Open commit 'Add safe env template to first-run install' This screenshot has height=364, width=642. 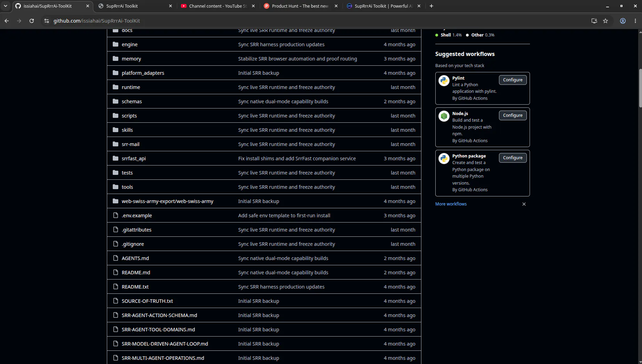tap(284, 216)
